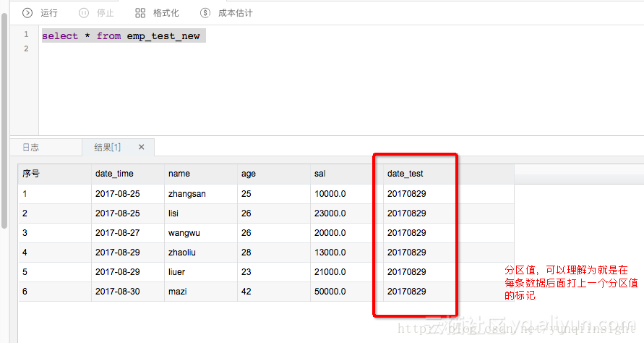The height and width of the screenshot is (343, 644).
Task: Click the cost estimate (成本估计) dollar icon
Action: coord(205,13)
